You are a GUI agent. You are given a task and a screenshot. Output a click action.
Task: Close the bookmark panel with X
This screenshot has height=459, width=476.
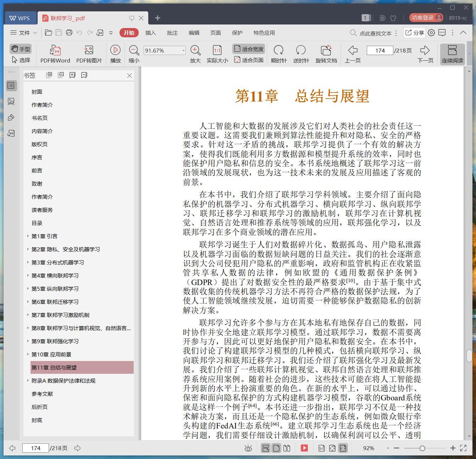[129, 75]
